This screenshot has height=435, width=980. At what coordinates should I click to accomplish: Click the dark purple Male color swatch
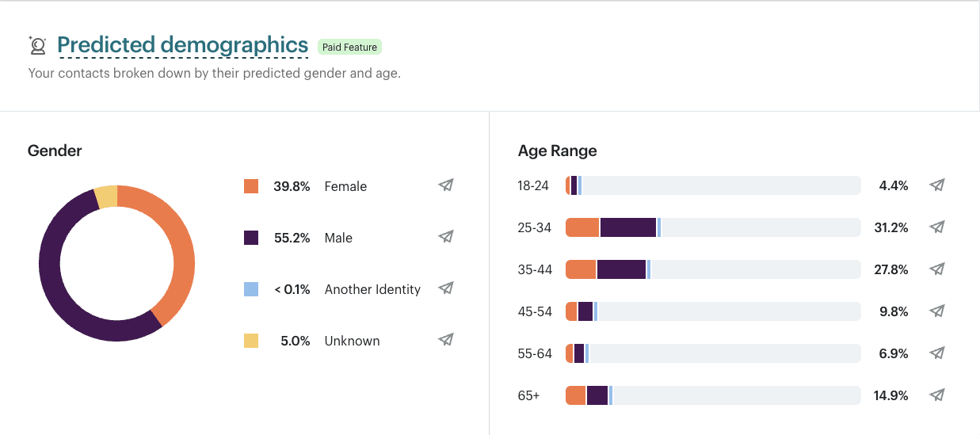click(x=251, y=238)
